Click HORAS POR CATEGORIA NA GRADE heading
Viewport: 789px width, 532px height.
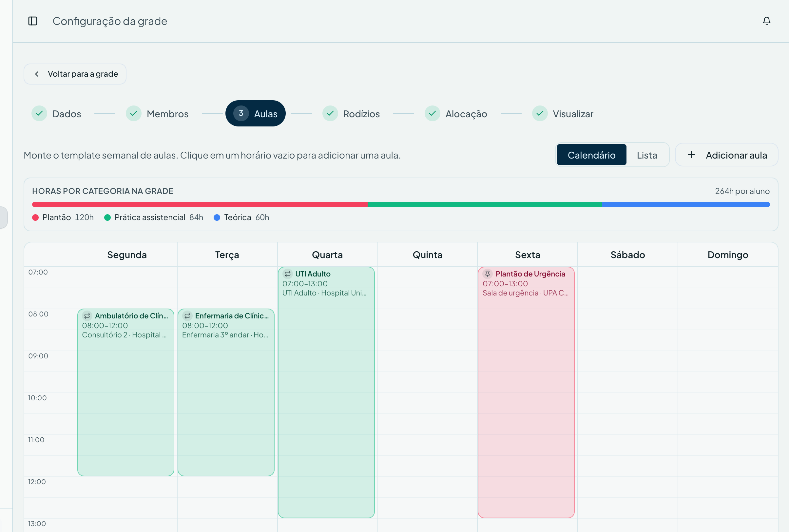click(103, 191)
